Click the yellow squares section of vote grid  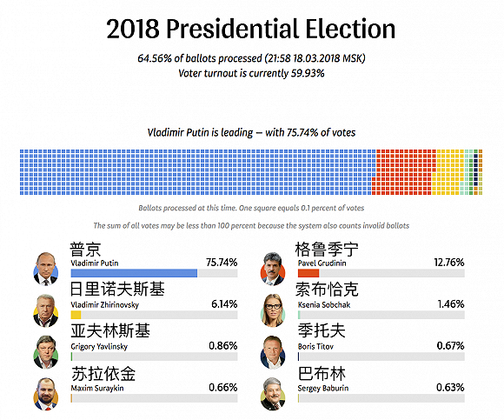(x=448, y=172)
